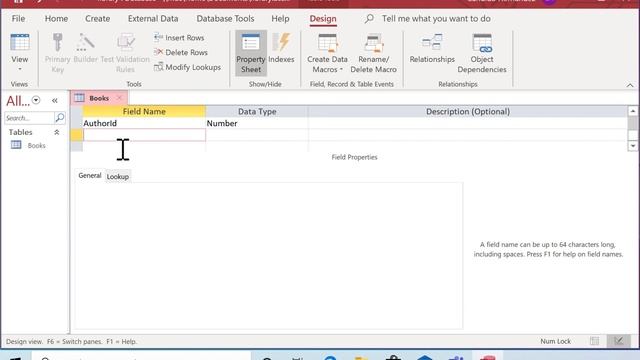The height and width of the screenshot is (360, 640).
Task: Click the Number data type cell
Action: pos(257,123)
